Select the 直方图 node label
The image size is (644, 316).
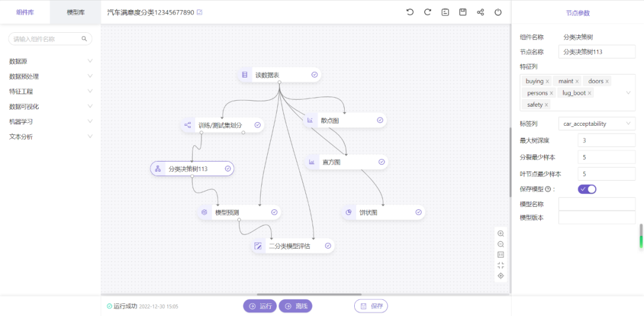(x=332, y=162)
